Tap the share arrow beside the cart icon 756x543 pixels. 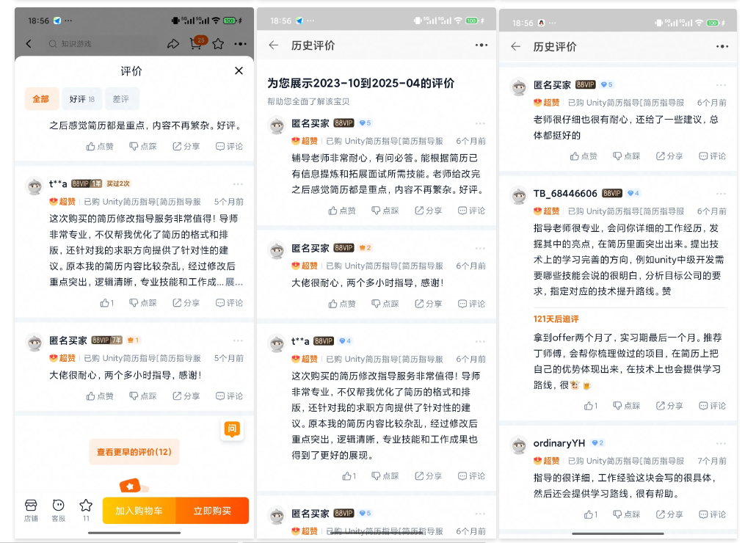[x=173, y=44]
